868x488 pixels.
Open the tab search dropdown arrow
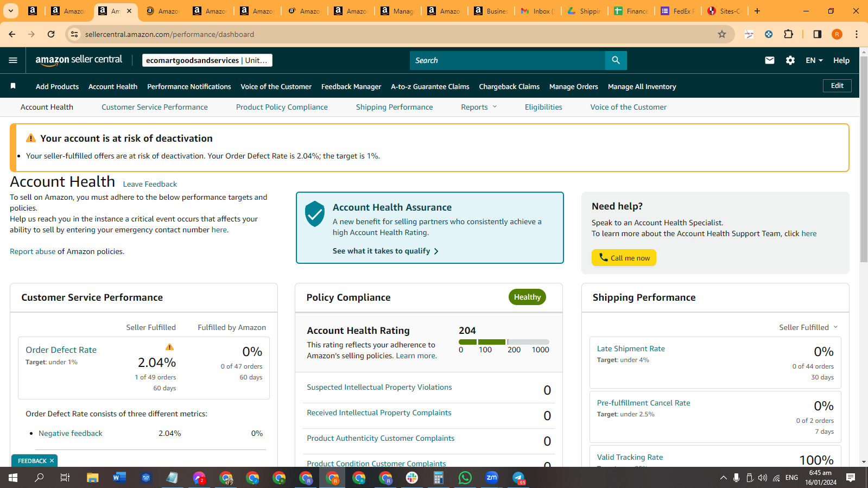click(x=11, y=11)
